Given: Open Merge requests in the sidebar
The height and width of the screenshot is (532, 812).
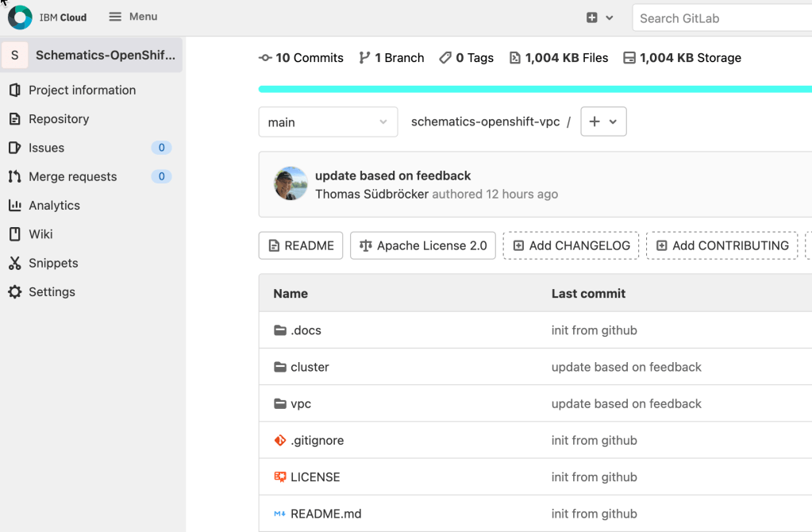Looking at the screenshot, I should (x=72, y=177).
